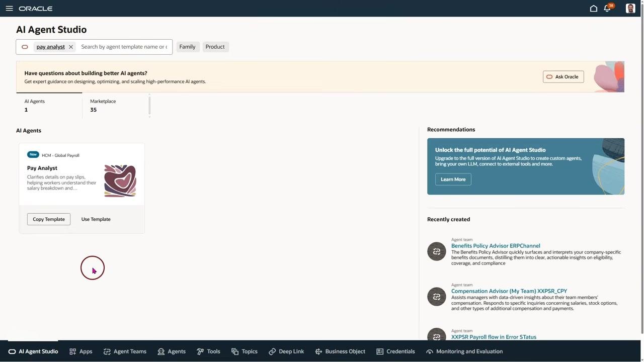Click the Oracle logo
This screenshot has height=362, width=644.
36,9
